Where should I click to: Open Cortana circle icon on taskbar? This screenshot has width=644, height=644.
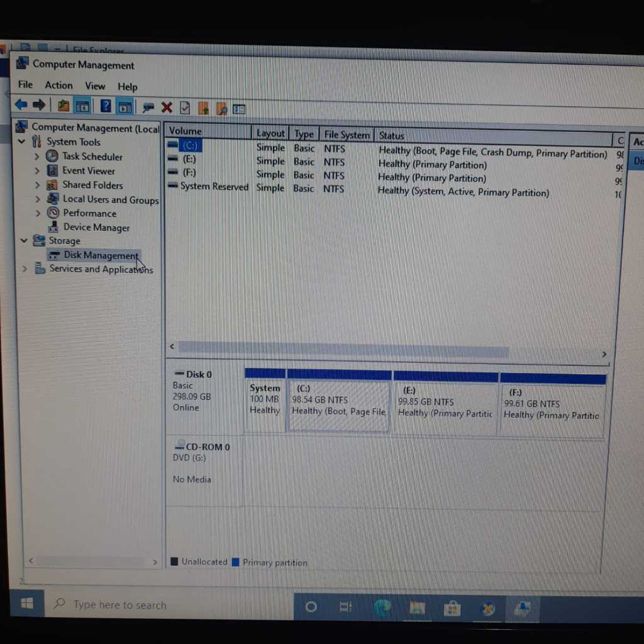click(x=311, y=607)
